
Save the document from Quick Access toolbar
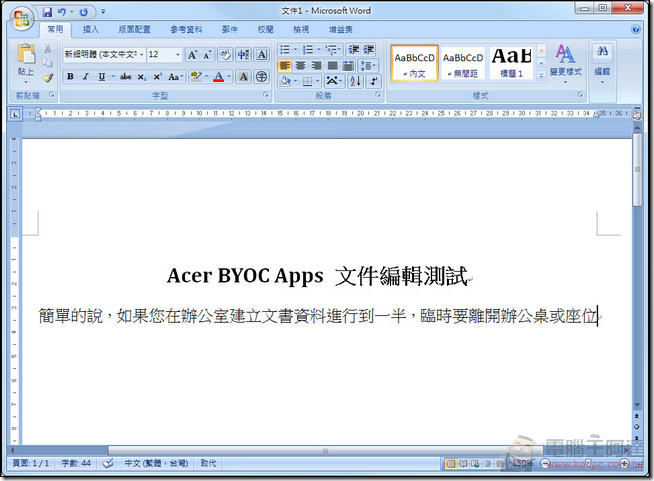point(47,12)
